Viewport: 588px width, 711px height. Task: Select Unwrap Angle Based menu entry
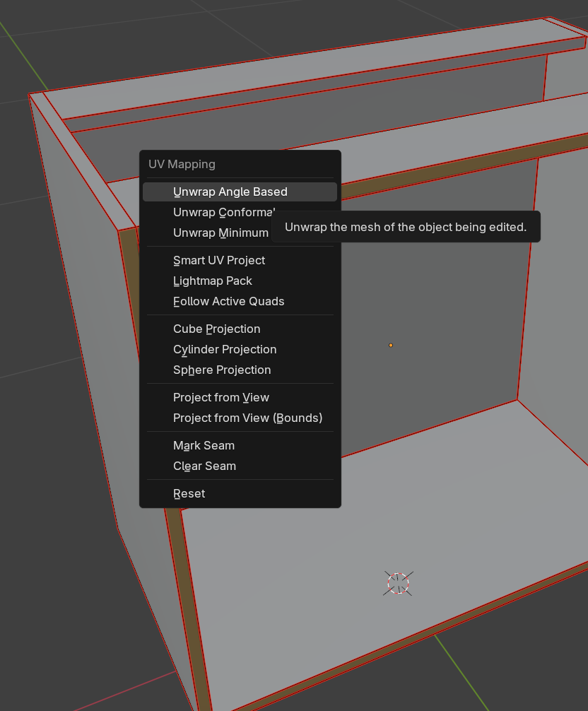(x=240, y=192)
